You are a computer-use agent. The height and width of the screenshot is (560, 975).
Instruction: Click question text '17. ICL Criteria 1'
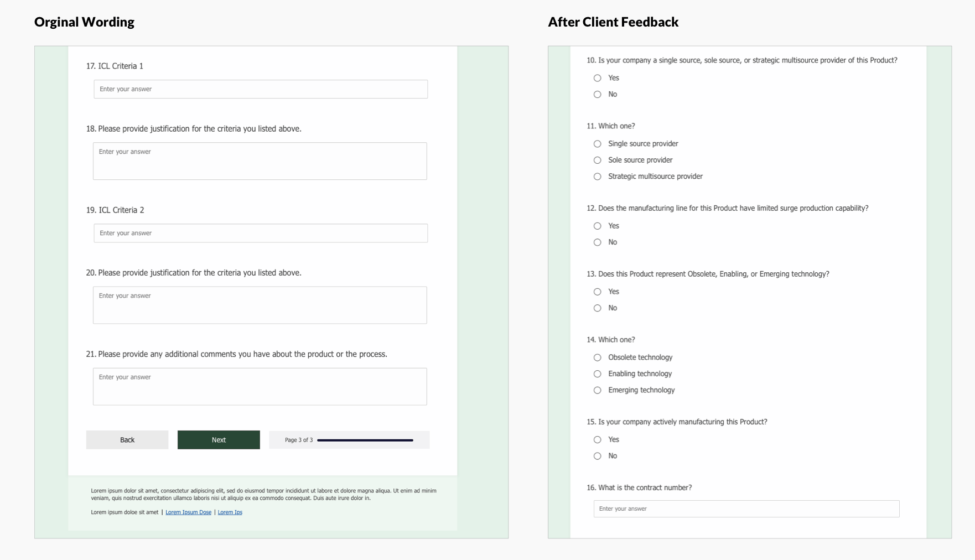click(115, 66)
